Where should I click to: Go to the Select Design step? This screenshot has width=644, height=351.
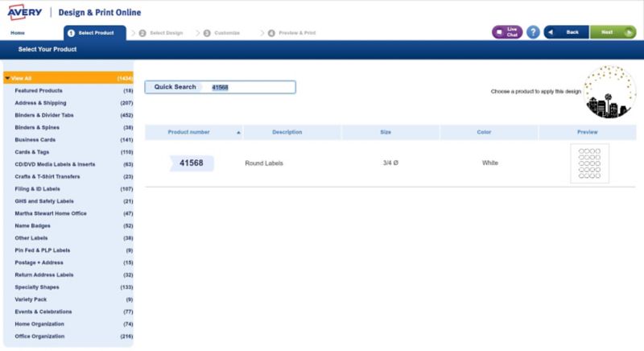162,33
